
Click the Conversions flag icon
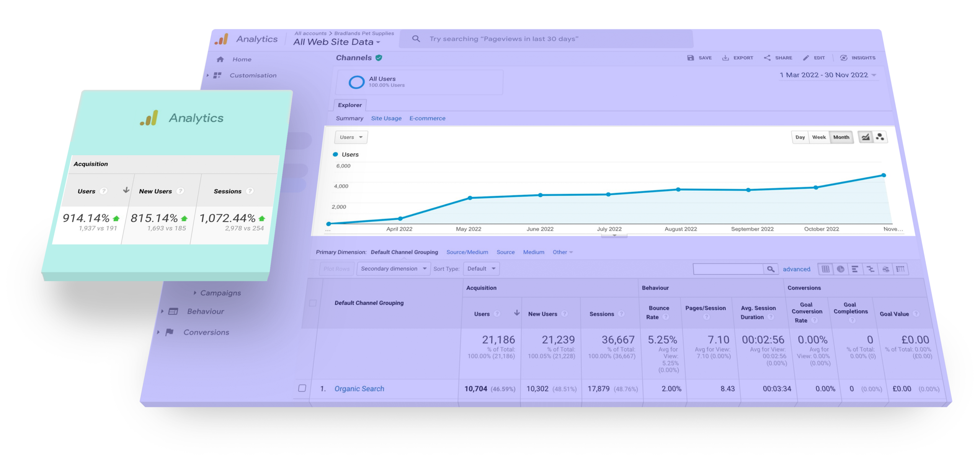tap(169, 332)
